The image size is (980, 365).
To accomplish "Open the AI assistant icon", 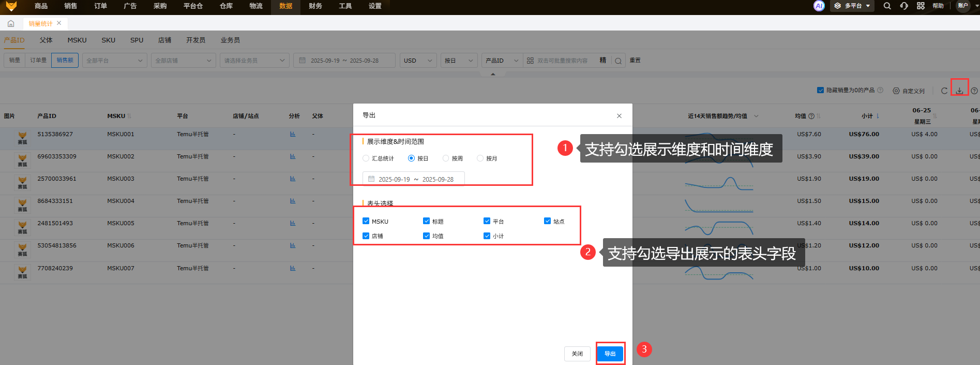I will click(819, 6).
